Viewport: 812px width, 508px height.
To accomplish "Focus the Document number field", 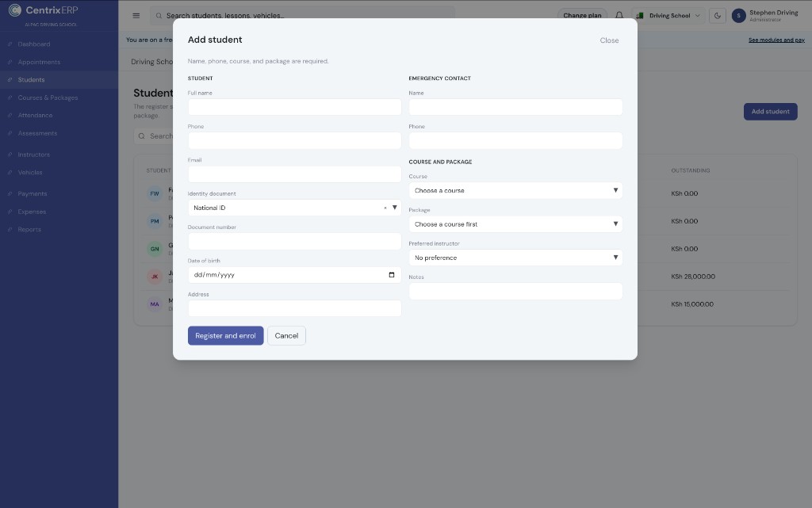I will pos(294,241).
